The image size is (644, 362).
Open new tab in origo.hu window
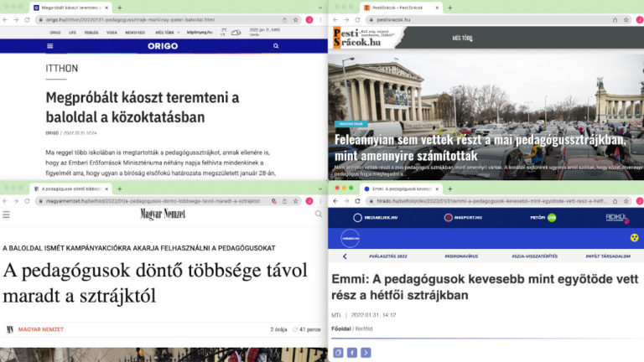(x=120, y=8)
